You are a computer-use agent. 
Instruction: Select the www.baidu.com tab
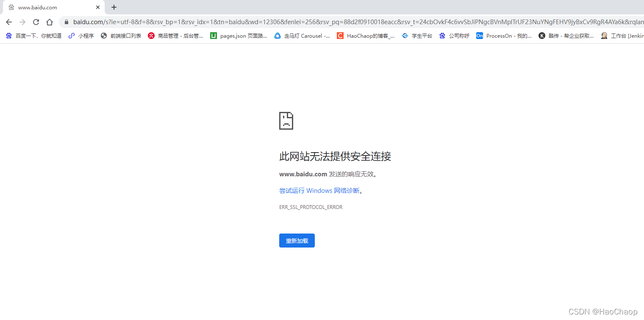[x=54, y=7]
